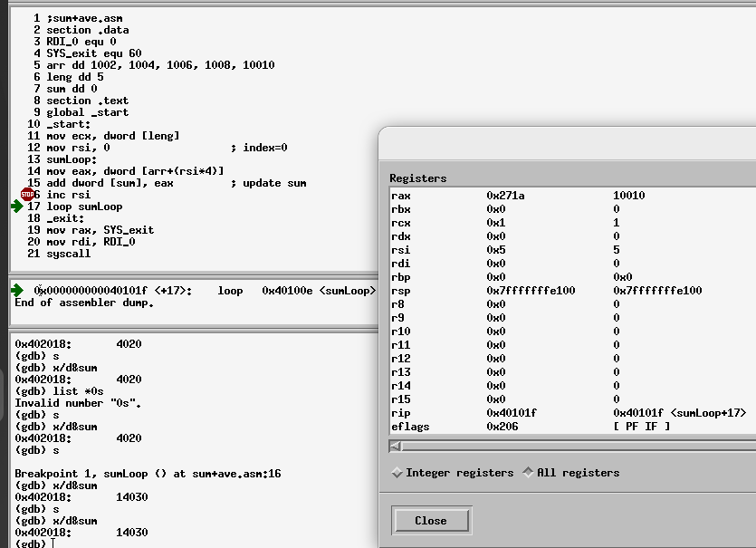Click source line 7 sum dd 0

(x=72, y=89)
